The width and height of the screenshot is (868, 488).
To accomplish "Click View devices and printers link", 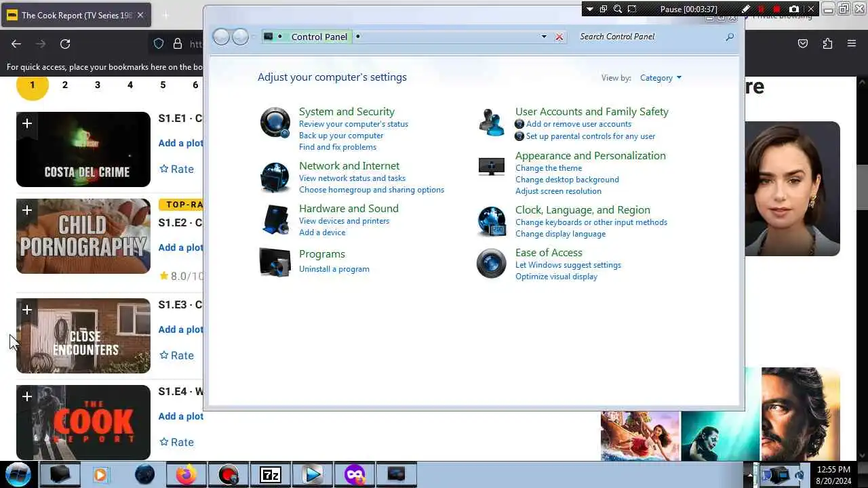I will click(x=344, y=221).
